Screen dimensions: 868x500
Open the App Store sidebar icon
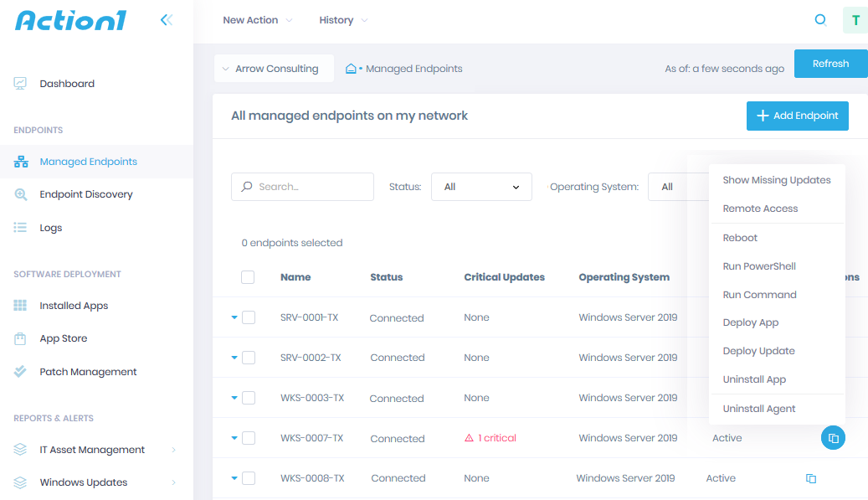pos(20,338)
